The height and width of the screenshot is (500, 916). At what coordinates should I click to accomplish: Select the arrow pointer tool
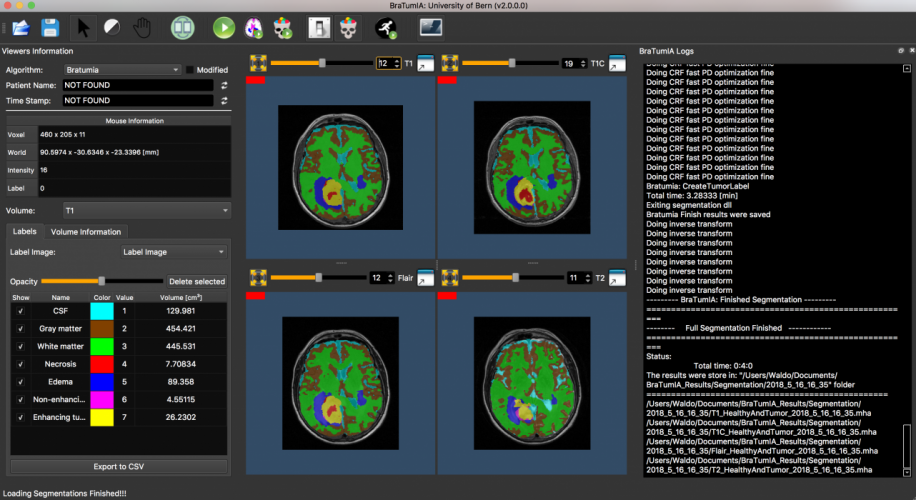coord(84,27)
